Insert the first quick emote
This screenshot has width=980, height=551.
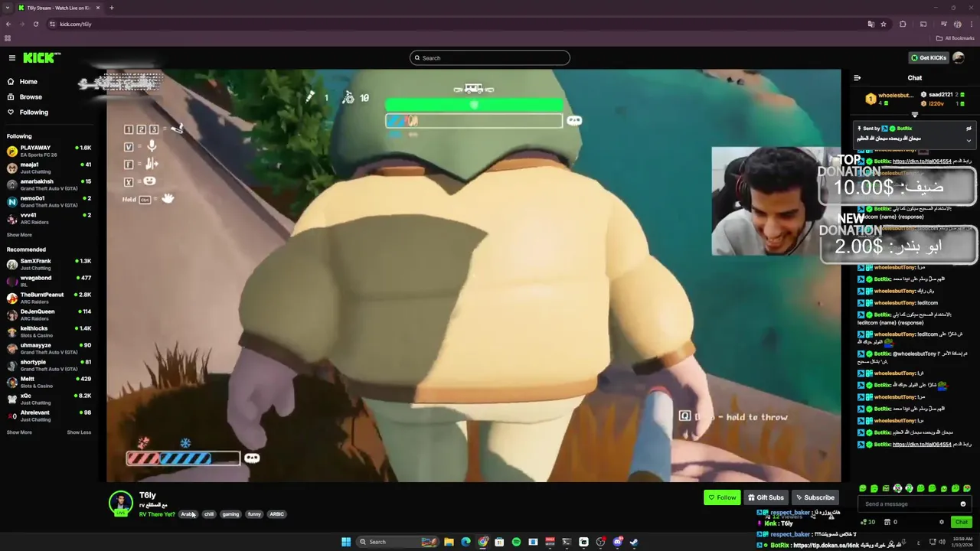click(x=863, y=488)
